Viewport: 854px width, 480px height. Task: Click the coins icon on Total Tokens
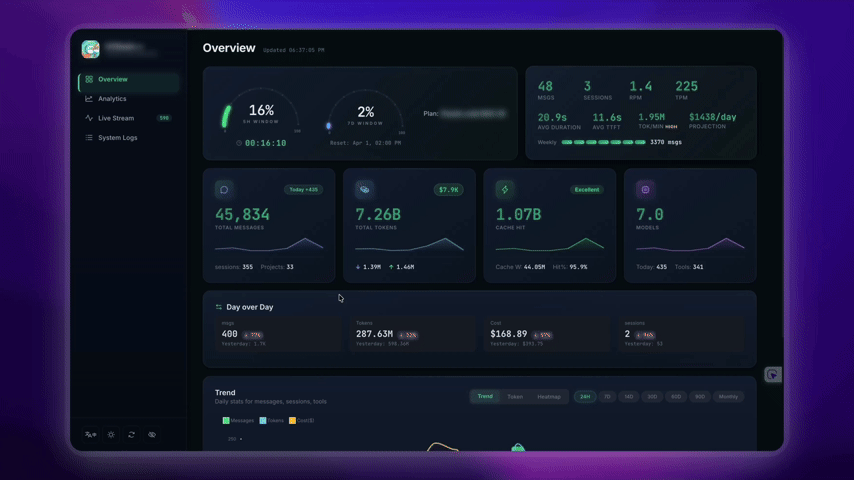(364, 190)
